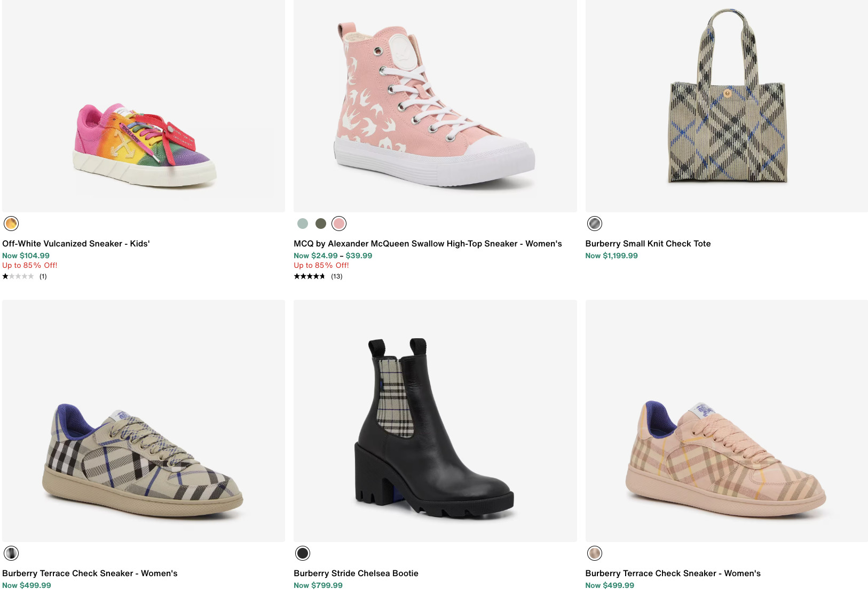
Task: Open the Burberry knit check tote image
Action: [727, 107]
